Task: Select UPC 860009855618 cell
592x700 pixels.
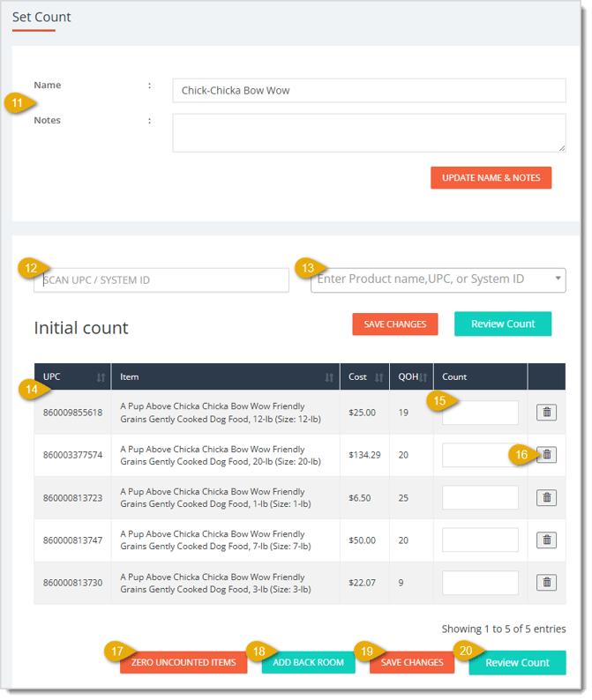Action: [72, 413]
